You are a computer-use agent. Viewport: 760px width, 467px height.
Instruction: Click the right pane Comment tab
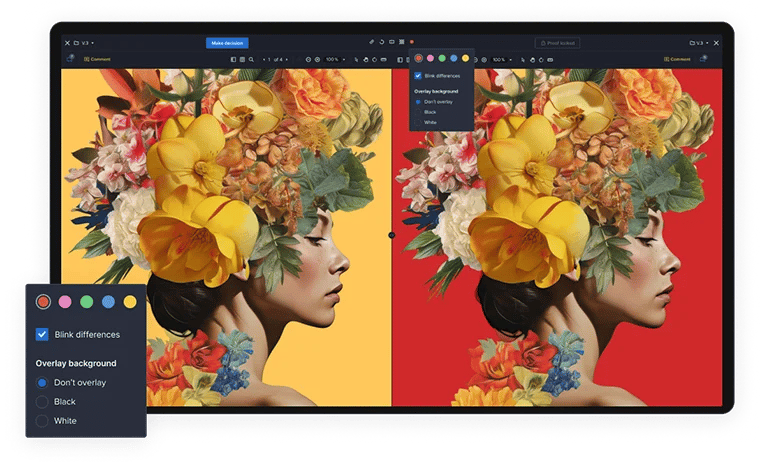pyautogui.click(x=678, y=60)
